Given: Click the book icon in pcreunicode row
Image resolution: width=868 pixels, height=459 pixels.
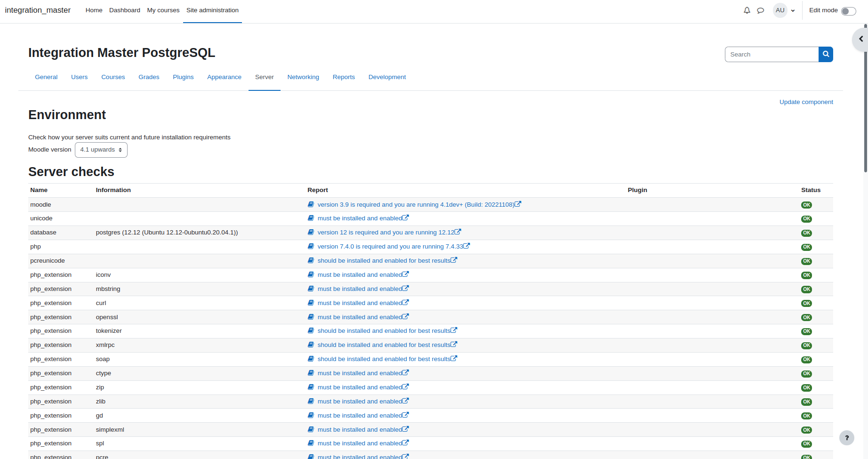Looking at the screenshot, I should (x=311, y=260).
